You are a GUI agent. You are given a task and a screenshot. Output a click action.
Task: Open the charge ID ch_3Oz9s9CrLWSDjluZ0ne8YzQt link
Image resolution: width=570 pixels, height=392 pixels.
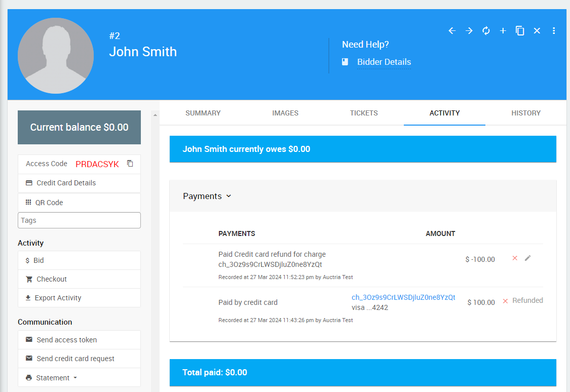tap(403, 297)
